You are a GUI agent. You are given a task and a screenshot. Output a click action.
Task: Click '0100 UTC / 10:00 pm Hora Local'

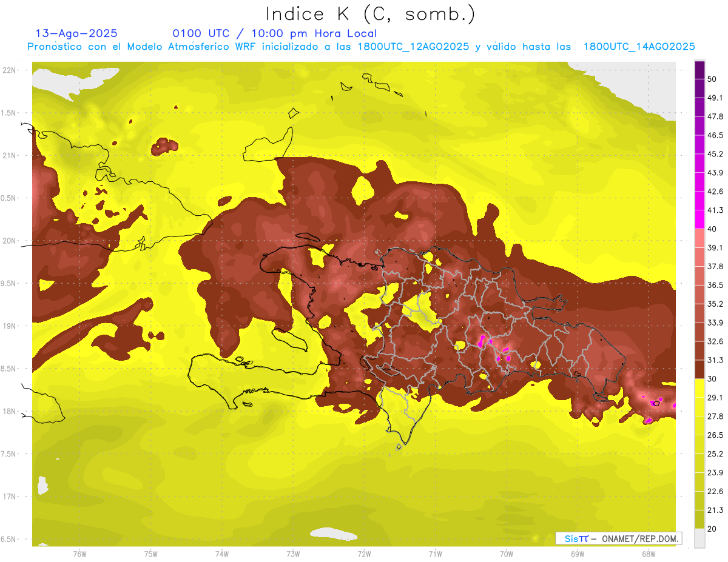coord(274,33)
